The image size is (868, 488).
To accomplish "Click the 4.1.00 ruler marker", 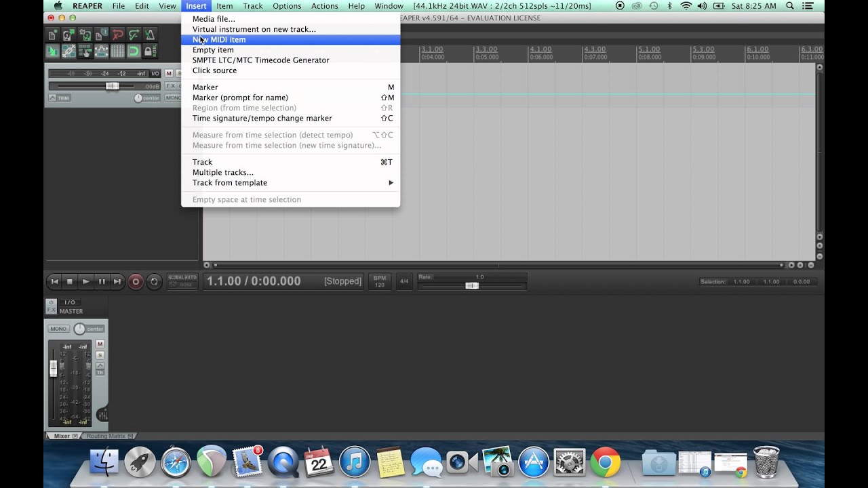I will (540, 49).
